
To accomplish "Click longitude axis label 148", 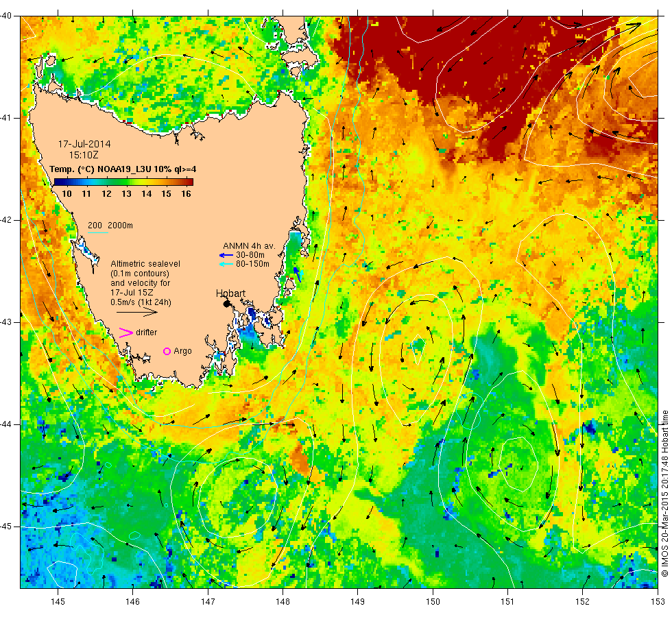I will coord(283,602).
